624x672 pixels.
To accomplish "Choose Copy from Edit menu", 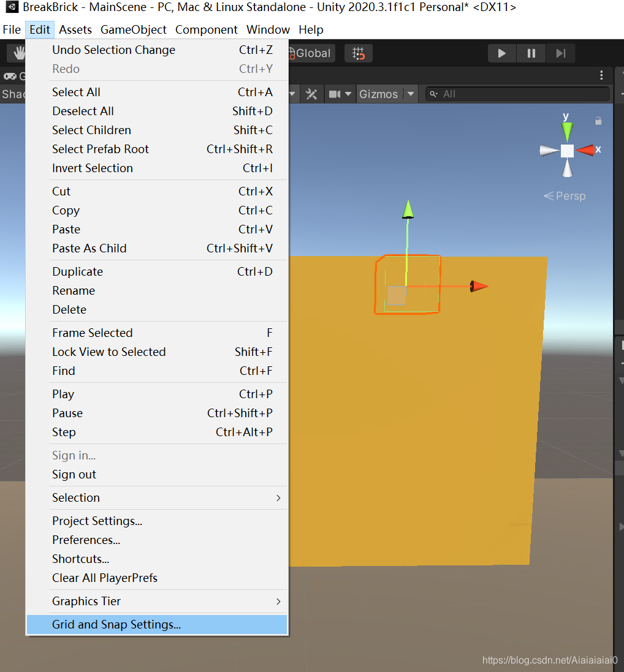I will tap(157, 211).
